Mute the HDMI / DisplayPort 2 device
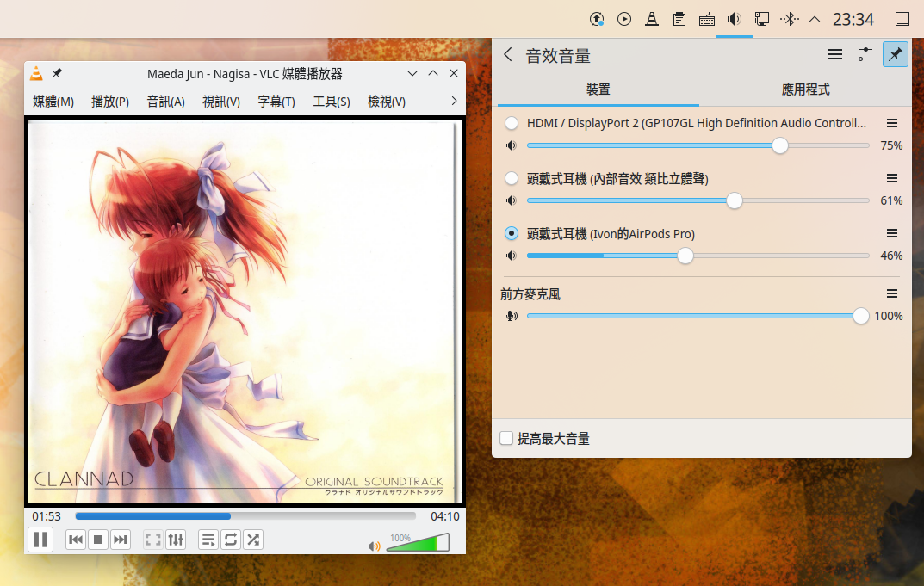 point(512,145)
